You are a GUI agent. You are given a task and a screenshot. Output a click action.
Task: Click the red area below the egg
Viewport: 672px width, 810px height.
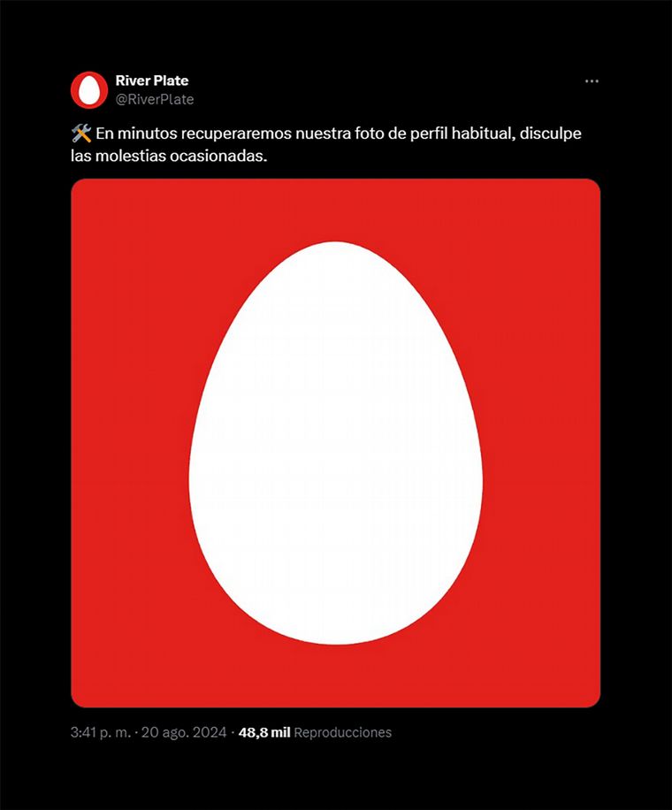pos(335,676)
